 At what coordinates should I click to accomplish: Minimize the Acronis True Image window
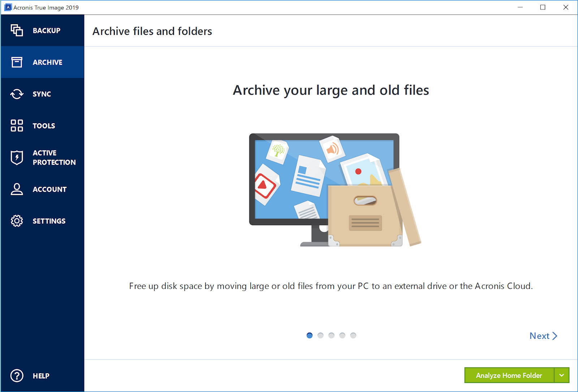coord(520,7)
